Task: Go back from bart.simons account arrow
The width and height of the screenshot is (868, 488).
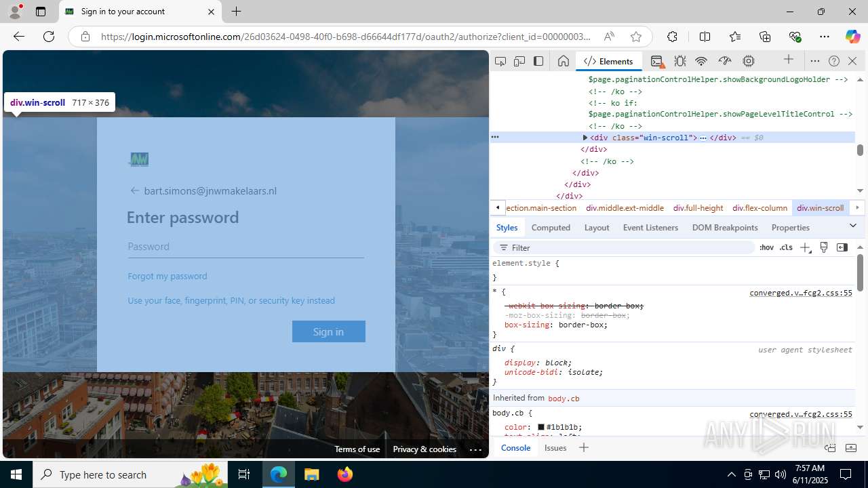Action: pyautogui.click(x=135, y=191)
